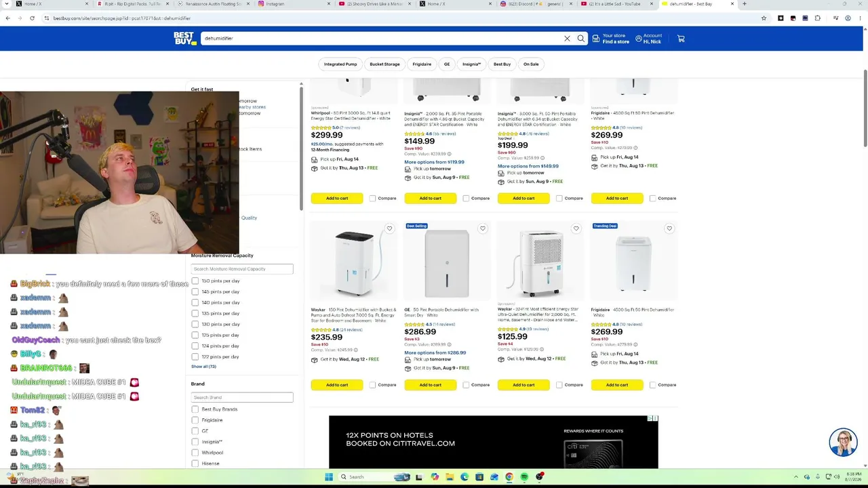This screenshot has width=868, height=488.
Task: Open the Waykar 150 Pint dehumidifier image
Action: pyautogui.click(x=354, y=263)
